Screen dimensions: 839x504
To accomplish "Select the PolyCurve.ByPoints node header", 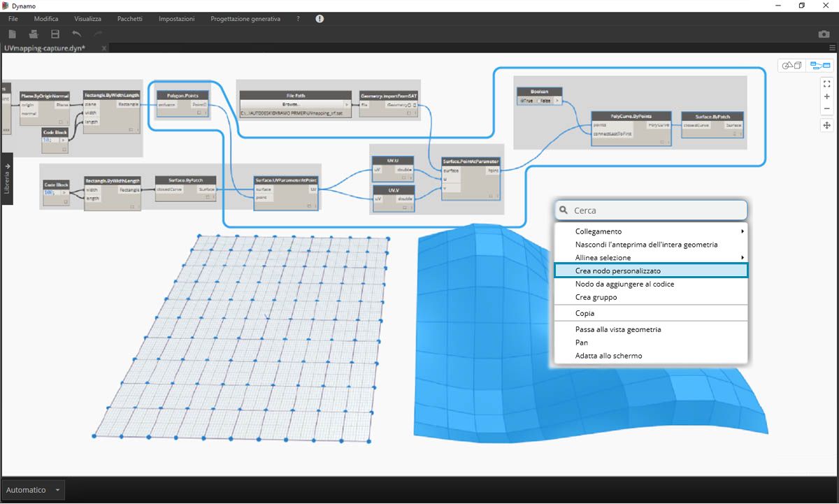I will [631, 116].
